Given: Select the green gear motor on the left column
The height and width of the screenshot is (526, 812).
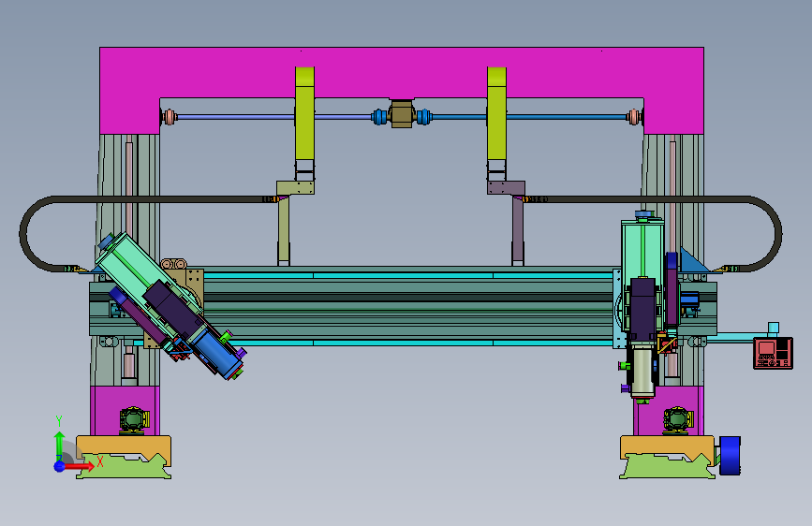Looking at the screenshot, I should (134, 420).
